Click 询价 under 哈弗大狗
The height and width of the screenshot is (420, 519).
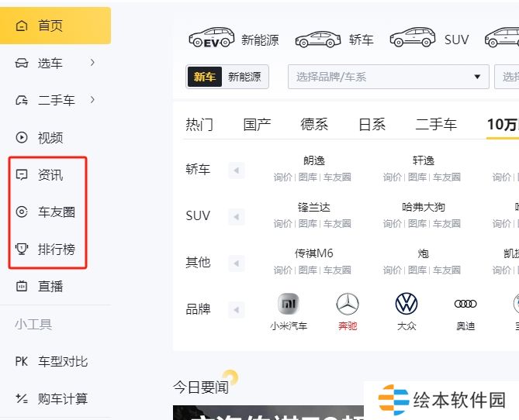pyautogui.click(x=392, y=224)
